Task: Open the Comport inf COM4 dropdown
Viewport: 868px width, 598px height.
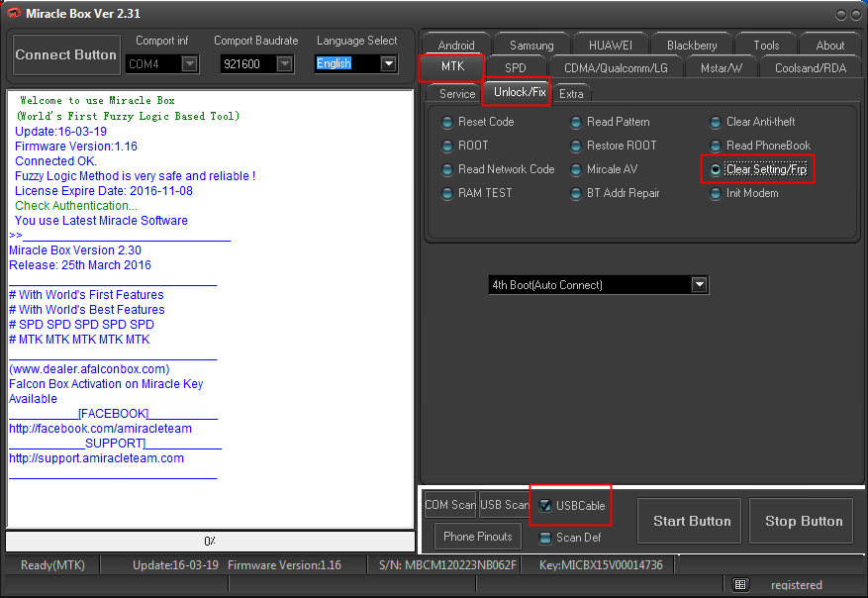Action: coord(190,63)
